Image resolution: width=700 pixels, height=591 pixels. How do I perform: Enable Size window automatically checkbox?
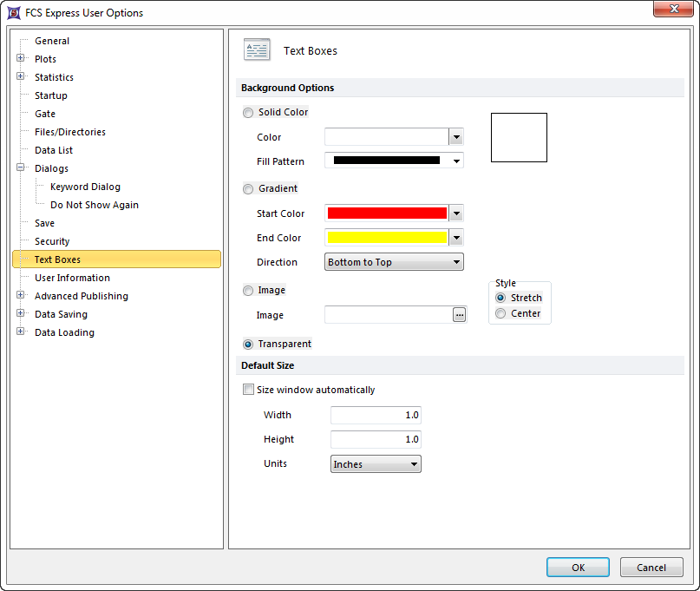tap(249, 391)
